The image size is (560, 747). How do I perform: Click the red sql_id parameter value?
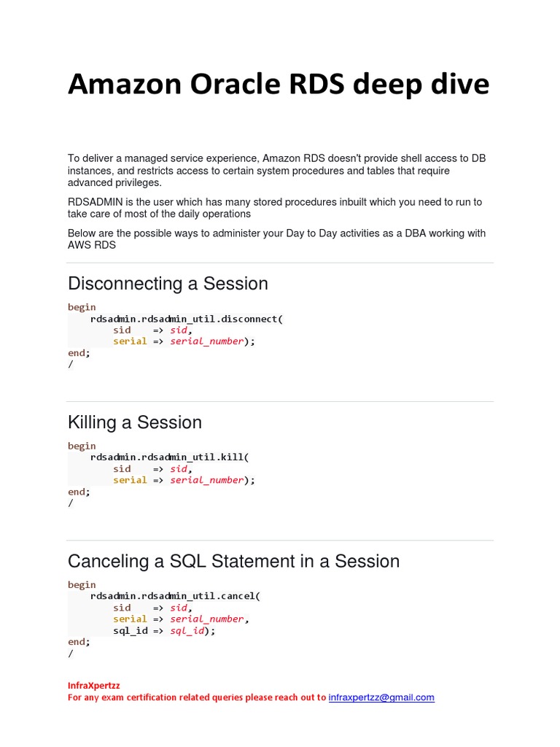pyautogui.click(x=187, y=630)
